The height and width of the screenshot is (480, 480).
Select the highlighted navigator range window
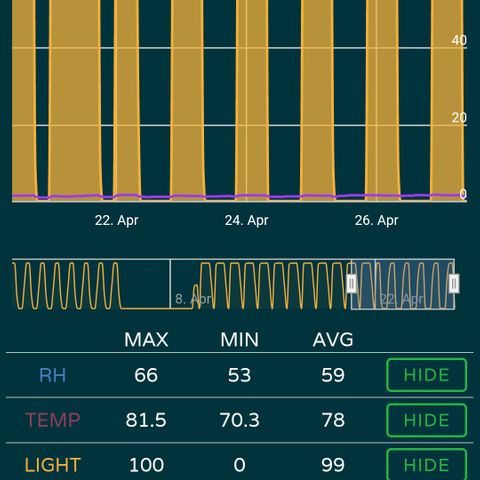(x=403, y=284)
